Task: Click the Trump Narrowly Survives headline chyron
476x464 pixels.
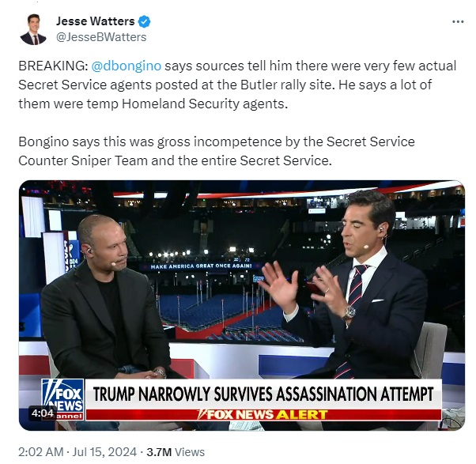Action: (263, 394)
